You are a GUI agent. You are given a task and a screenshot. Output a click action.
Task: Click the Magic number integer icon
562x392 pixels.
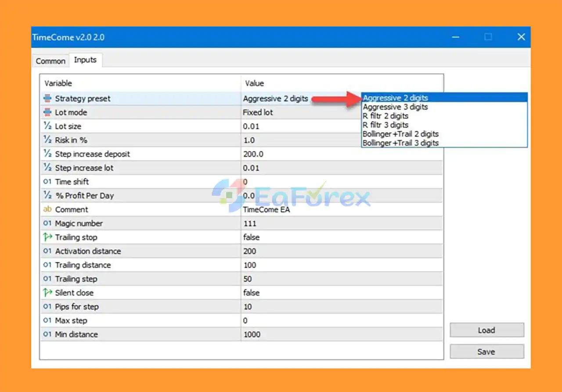[47, 223]
